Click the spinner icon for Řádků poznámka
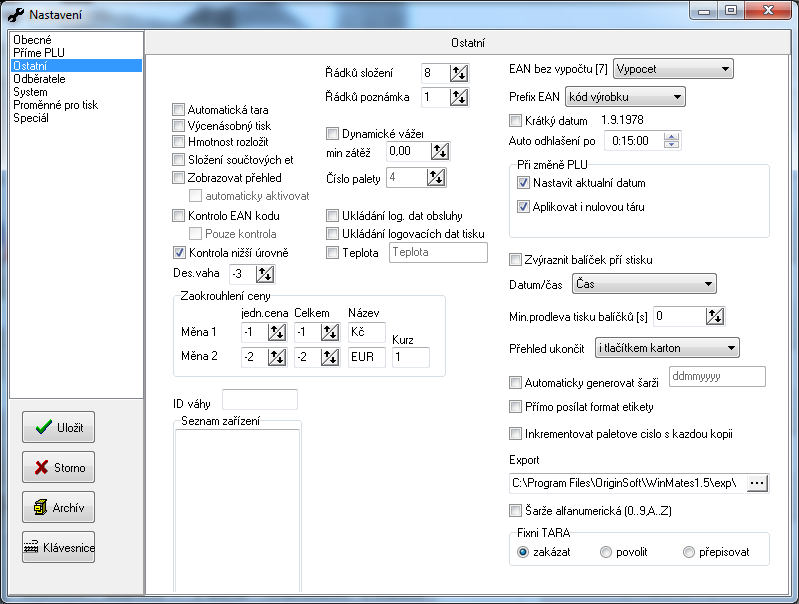 (459, 97)
